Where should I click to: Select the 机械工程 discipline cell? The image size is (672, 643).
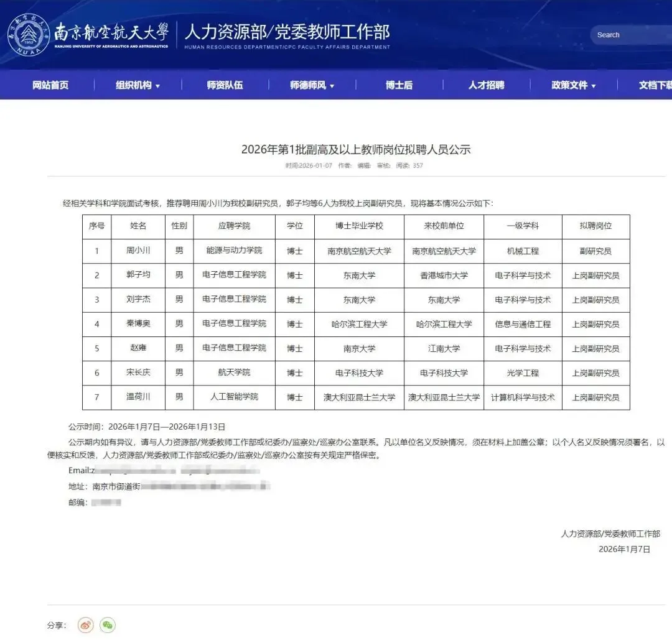coord(523,251)
